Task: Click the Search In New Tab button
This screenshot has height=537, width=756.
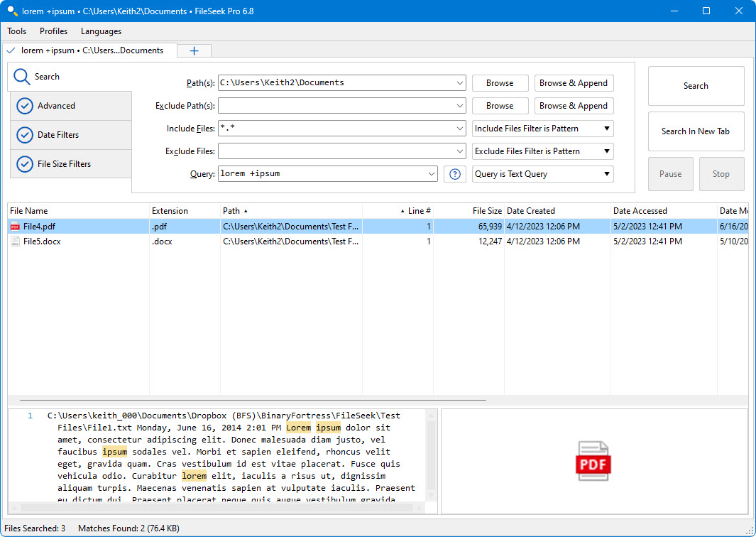Action: pyautogui.click(x=695, y=131)
